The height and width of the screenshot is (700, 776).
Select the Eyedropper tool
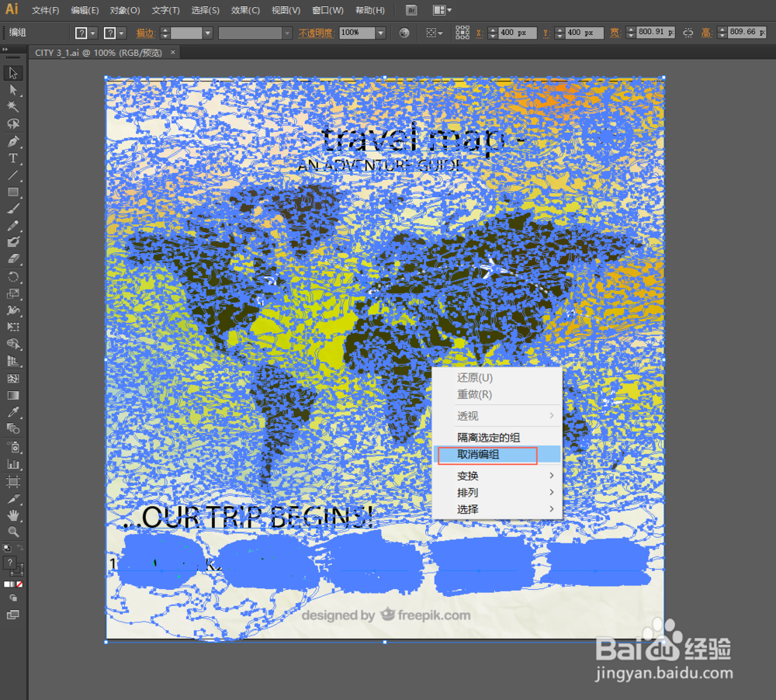[12, 411]
